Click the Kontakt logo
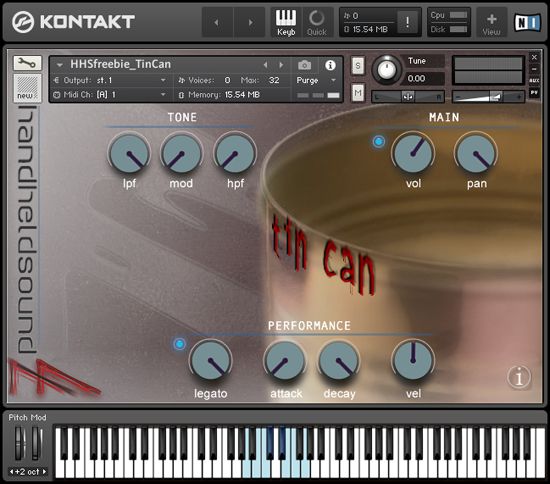 coord(73,22)
